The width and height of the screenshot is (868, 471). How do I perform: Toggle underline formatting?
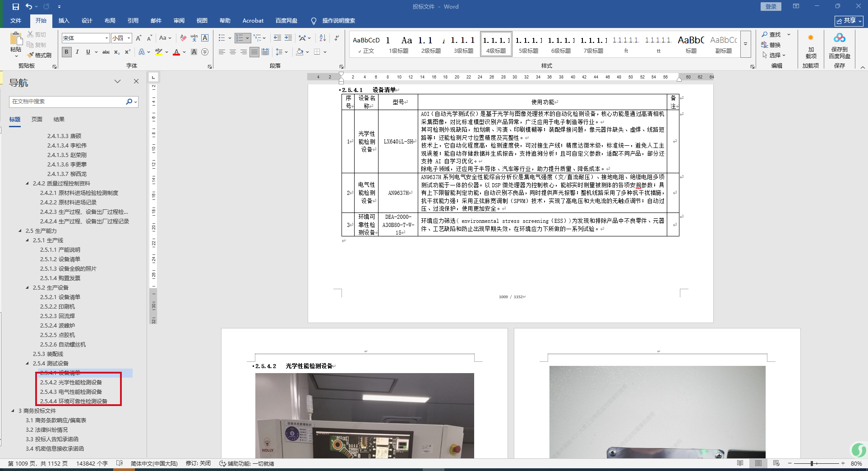88,52
